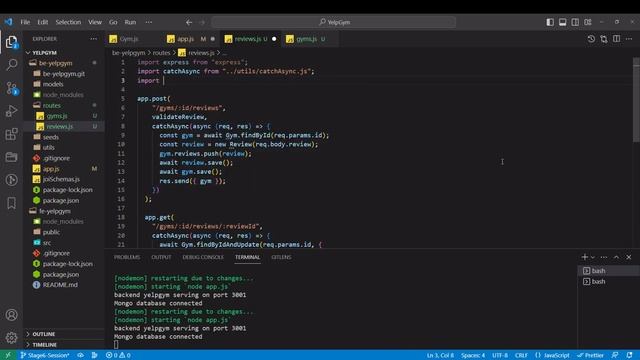
Task: Expand the Outline section
Action: point(64,334)
